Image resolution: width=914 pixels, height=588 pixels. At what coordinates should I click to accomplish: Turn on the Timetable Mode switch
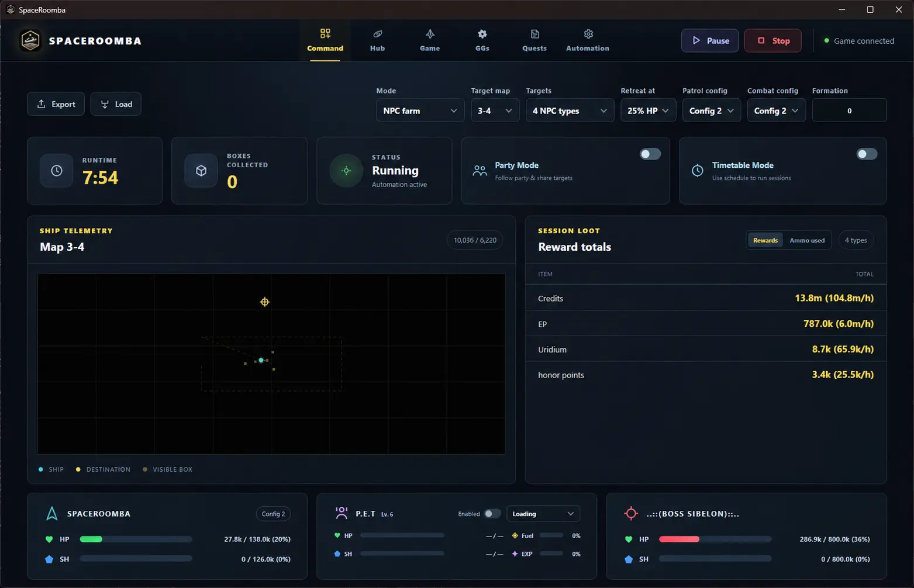[x=867, y=154]
